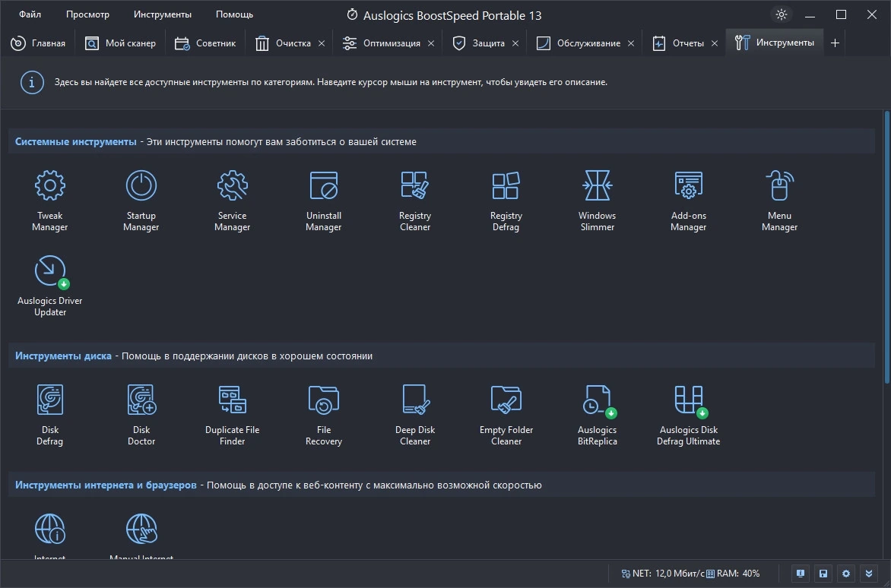Launch Menu Manager tool
Viewport: 891px width, 588px height.
[780, 201]
